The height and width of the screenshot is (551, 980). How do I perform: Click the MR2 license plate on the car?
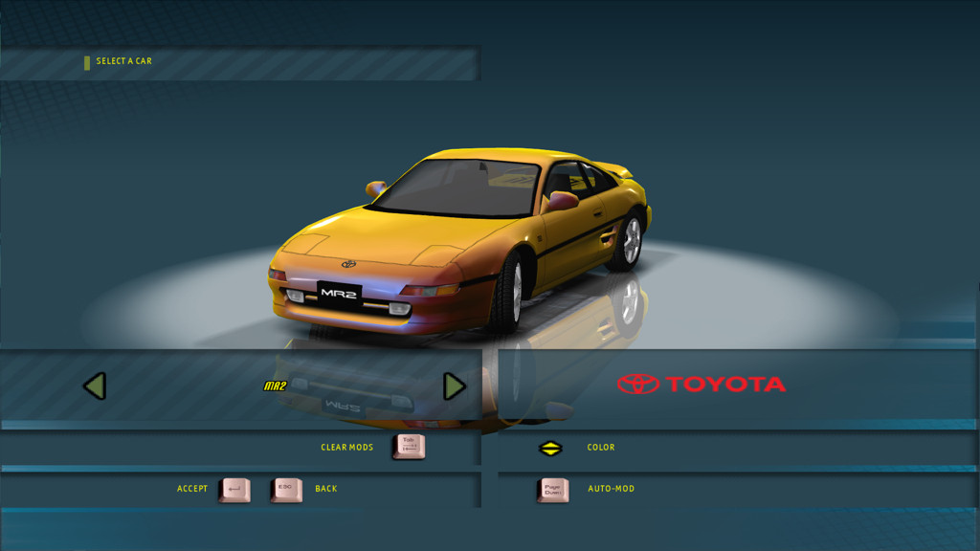pos(339,293)
